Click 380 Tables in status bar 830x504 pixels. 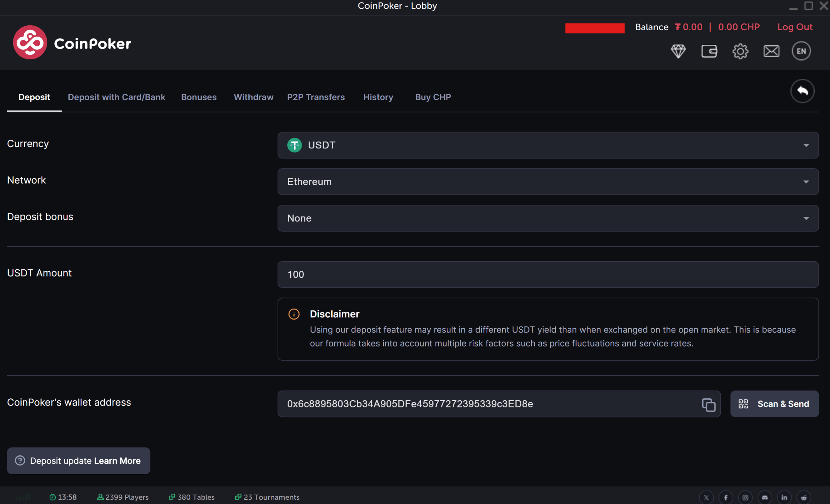[192, 497]
